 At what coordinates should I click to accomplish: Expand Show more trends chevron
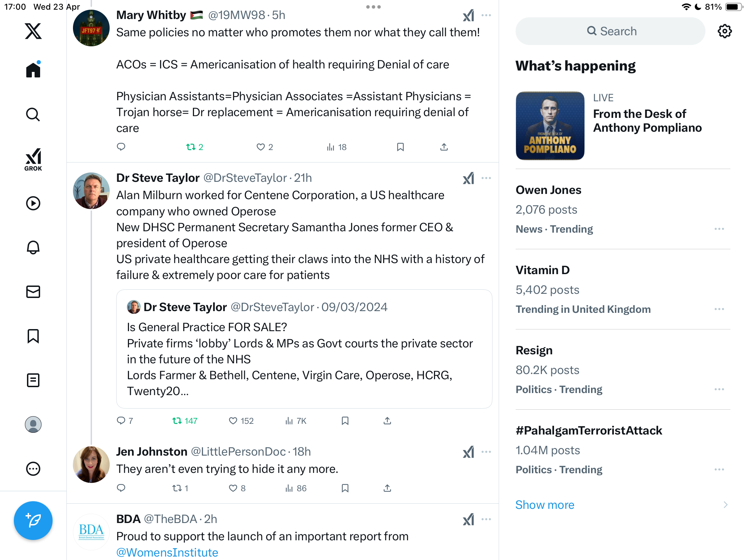point(726,505)
